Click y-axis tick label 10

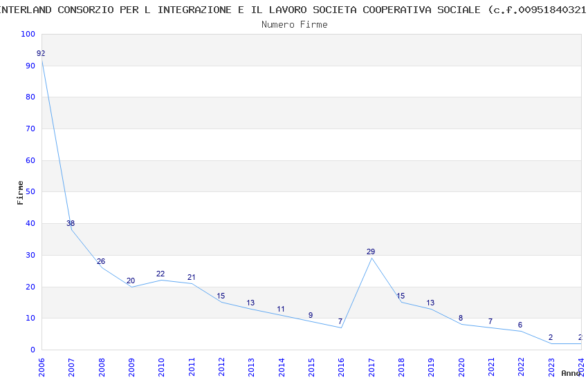(x=30, y=319)
